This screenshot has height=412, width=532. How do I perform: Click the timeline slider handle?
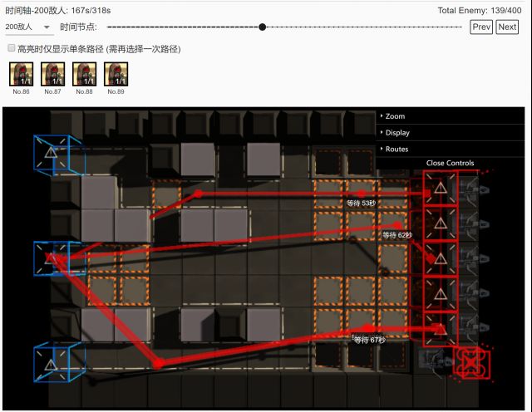coord(263,27)
